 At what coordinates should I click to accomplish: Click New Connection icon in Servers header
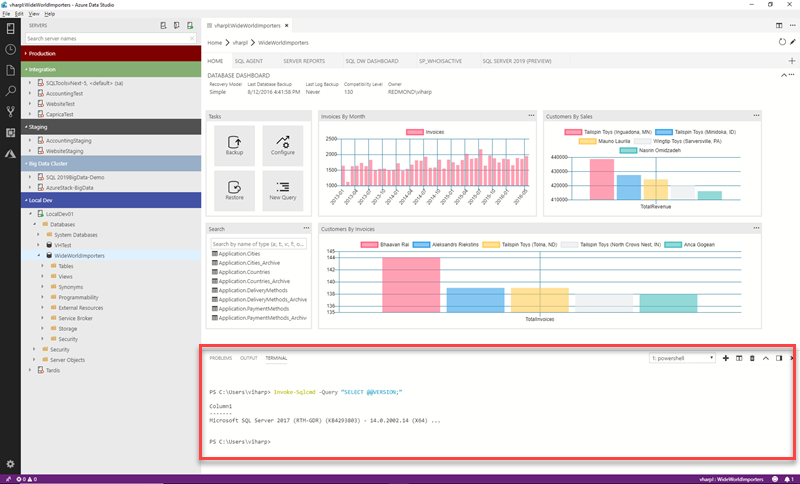163,25
